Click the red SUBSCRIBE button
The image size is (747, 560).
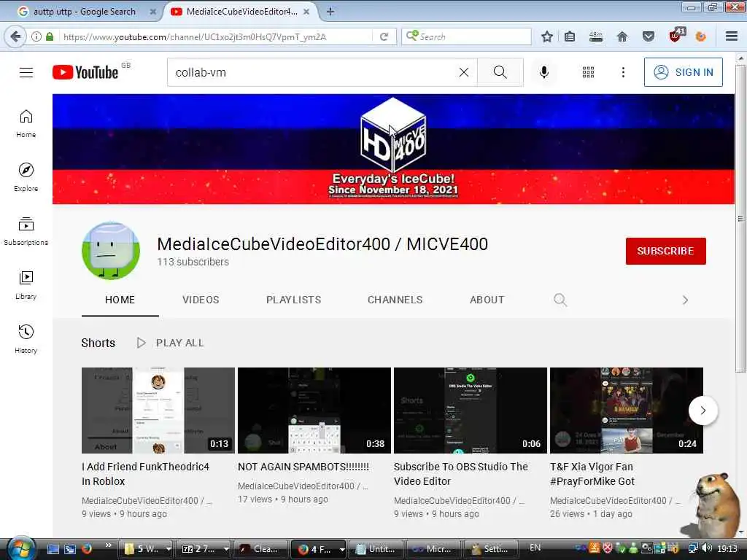point(665,251)
